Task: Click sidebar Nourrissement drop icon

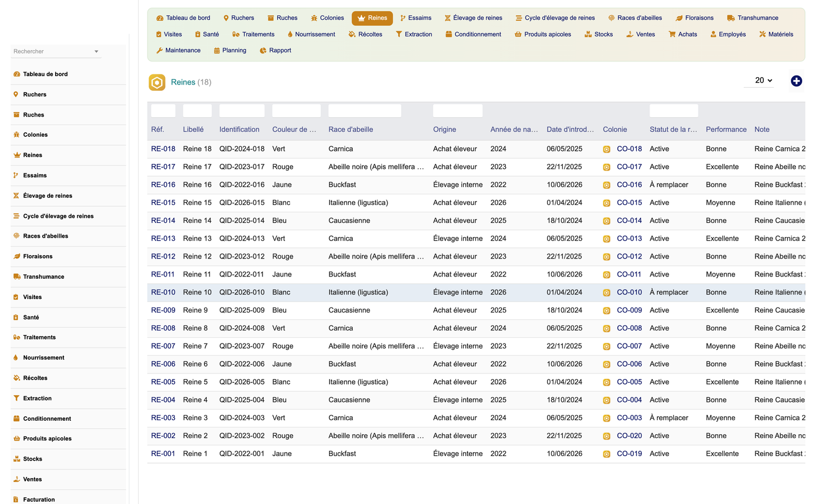Action: tap(16, 358)
